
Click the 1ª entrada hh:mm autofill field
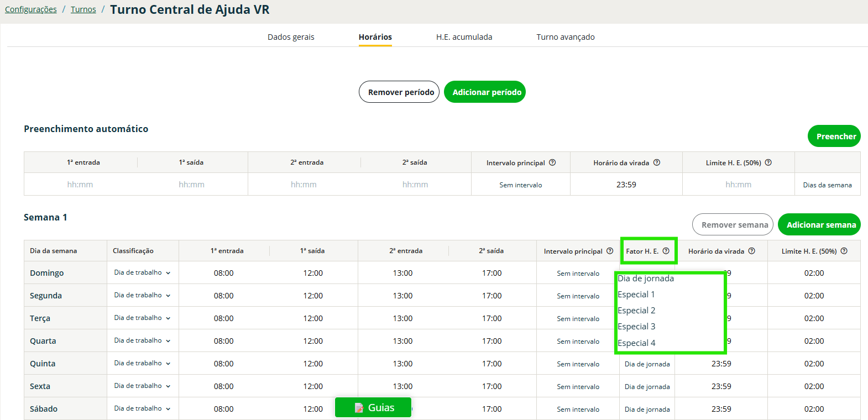coord(80,185)
